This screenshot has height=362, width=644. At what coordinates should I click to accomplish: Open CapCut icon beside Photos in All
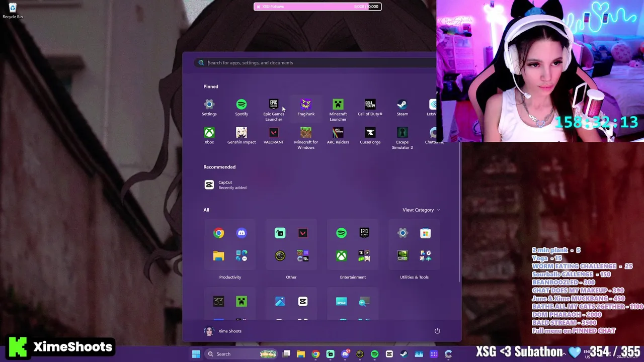[x=303, y=302]
